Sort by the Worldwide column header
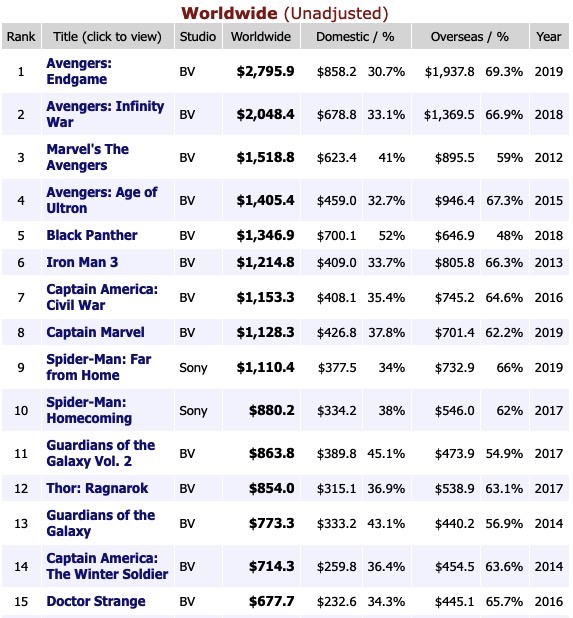Screen dimensions: 573x618 [261, 36]
